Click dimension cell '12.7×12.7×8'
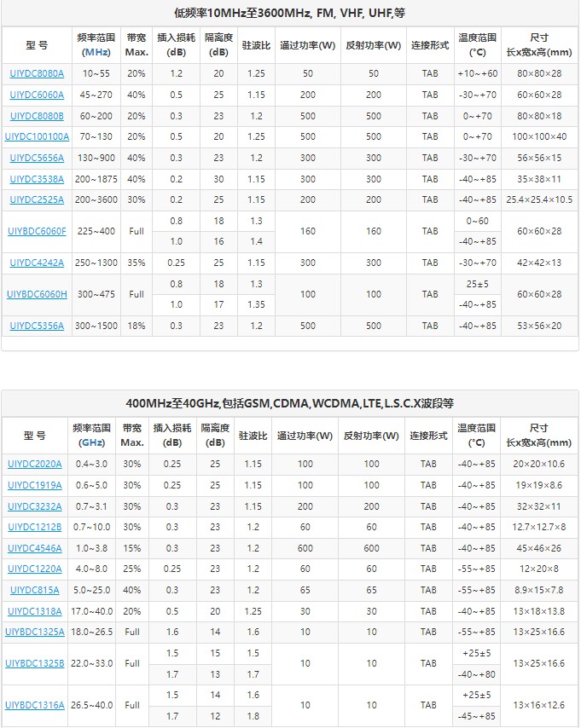Screen dimensions: 581x728 point(538,527)
